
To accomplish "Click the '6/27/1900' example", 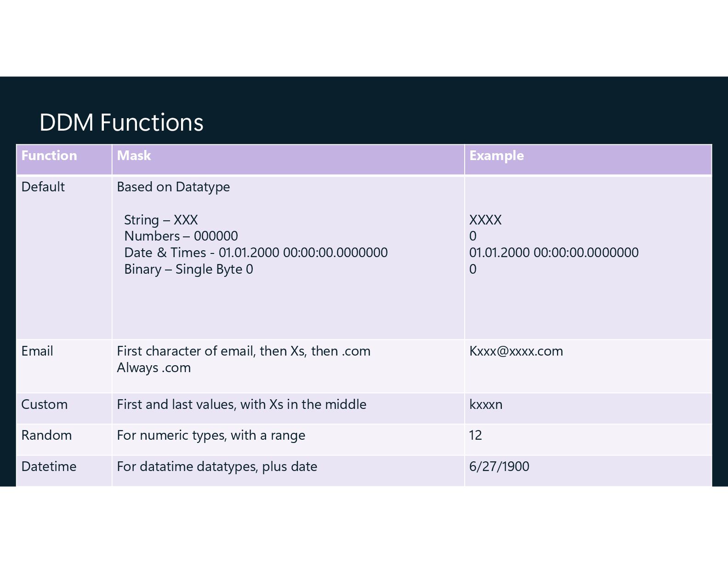I will tap(499, 466).
